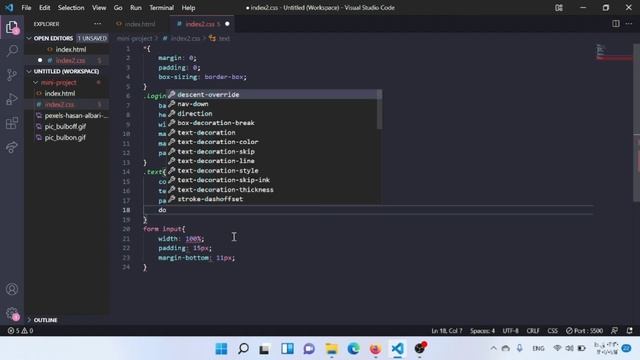The width and height of the screenshot is (640, 360).
Task: Switch to the index.html editor tab
Action: coord(140,24)
